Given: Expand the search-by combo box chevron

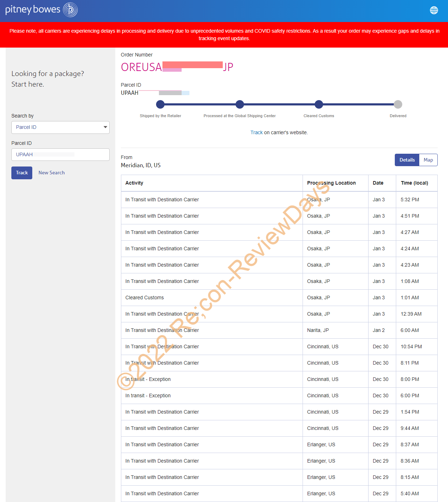Looking at the screenshot, I should coord(105,127).
